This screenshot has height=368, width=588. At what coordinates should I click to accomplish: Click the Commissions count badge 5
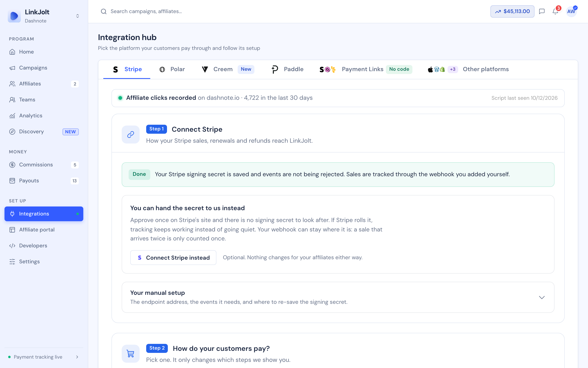click(75, 165)
